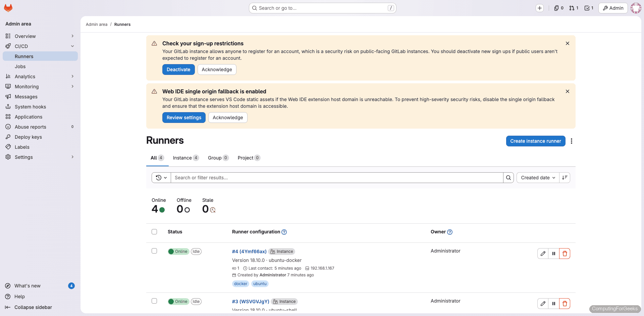
Task: Open the Created date sorting dropdown
Action: point(538,177)
